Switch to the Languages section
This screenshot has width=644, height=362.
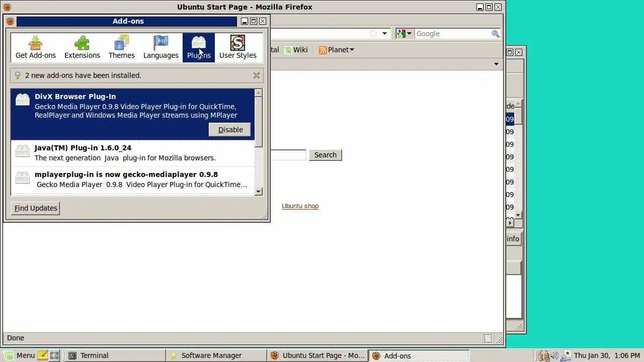[161, 48]
